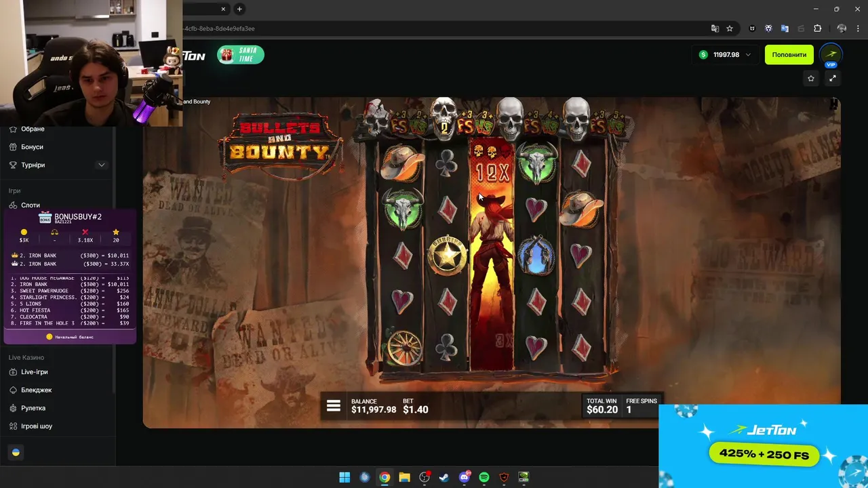Click the Starlight Princess list row

70,298
